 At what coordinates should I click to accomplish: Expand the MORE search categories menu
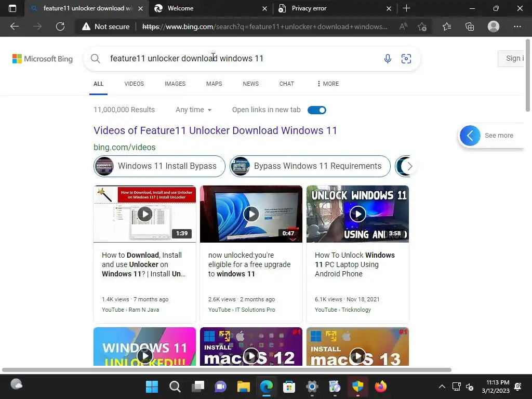point(328,84)
